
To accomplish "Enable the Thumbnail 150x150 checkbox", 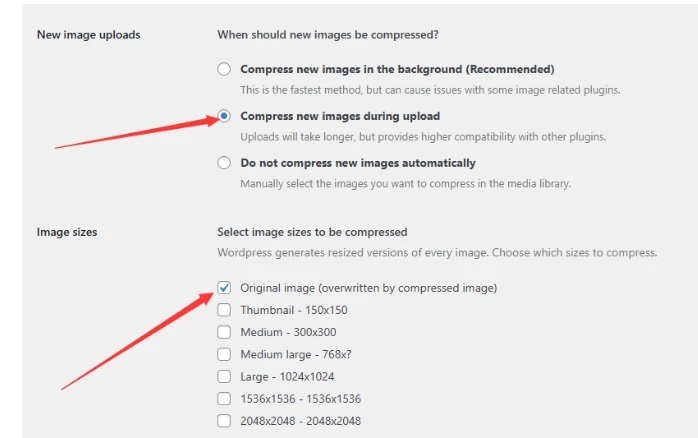I will [224, 310].
